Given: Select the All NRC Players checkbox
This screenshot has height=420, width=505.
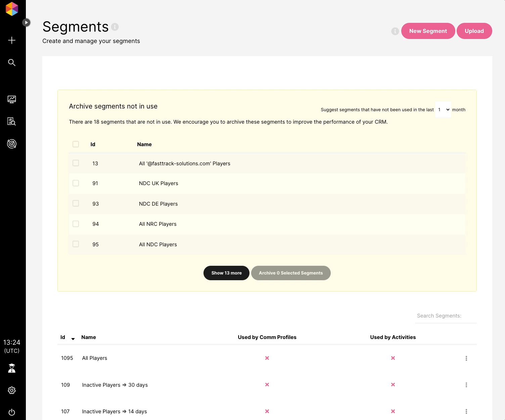Looking at the screenshot, I should pyautogui.click(x=76, y=224).
